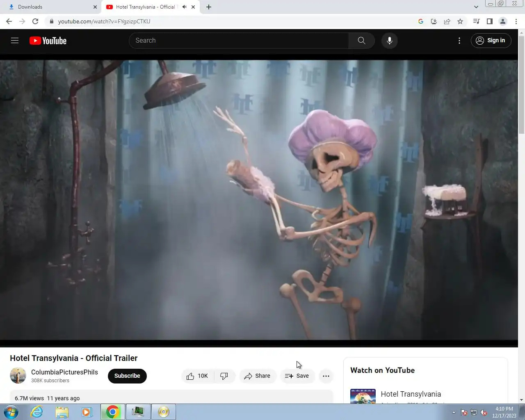Open the YouTube hamburger guide menu
Screen dimensions: 525x420
[15, 41]
